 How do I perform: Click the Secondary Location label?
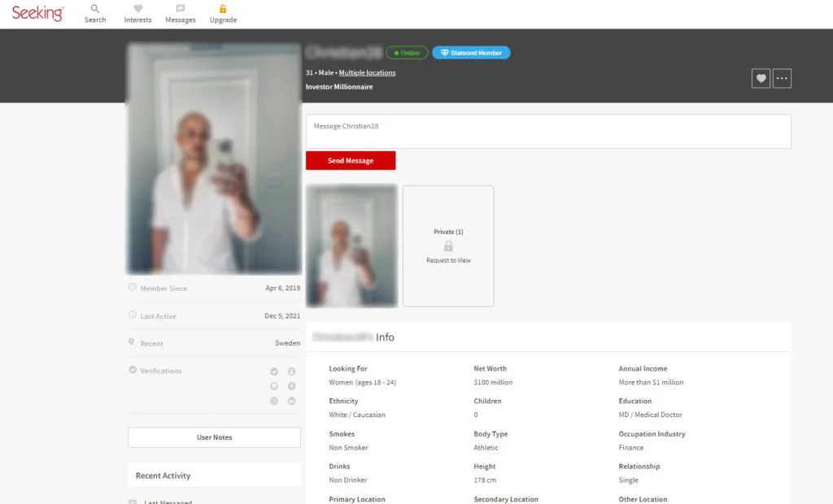pyautogui.click(x=506, y=499)
